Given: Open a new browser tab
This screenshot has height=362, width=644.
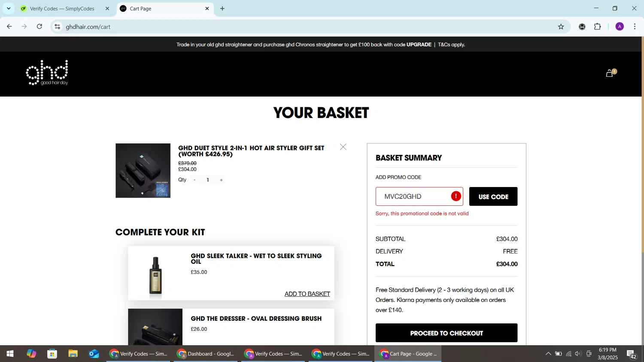Looking at the screenshot, I should 222,9.
